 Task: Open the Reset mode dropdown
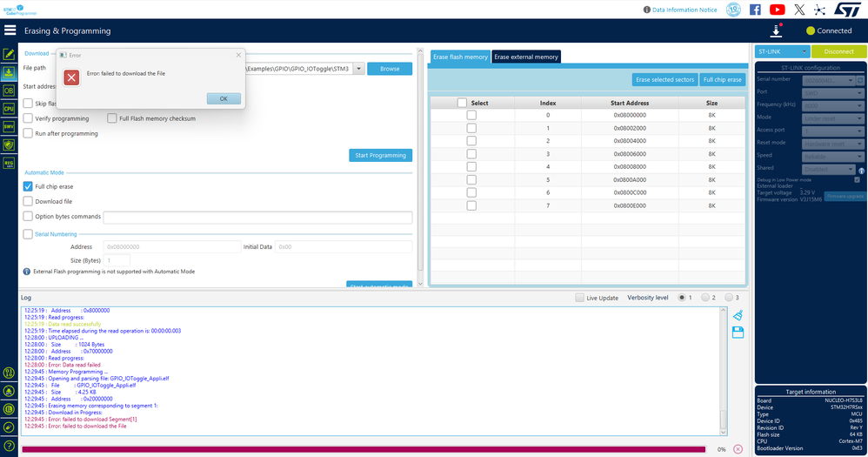point(833,144)
